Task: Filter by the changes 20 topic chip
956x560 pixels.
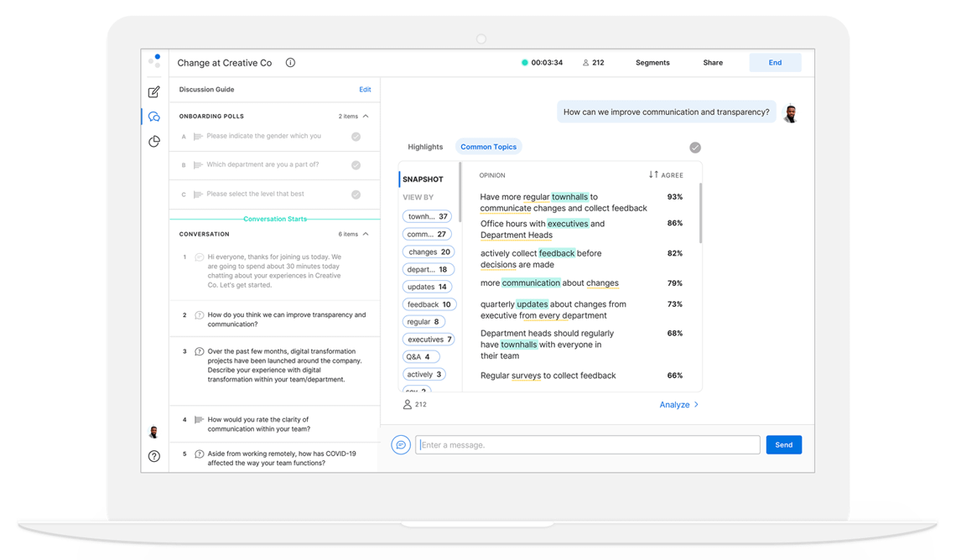Action: click(429, 251)
